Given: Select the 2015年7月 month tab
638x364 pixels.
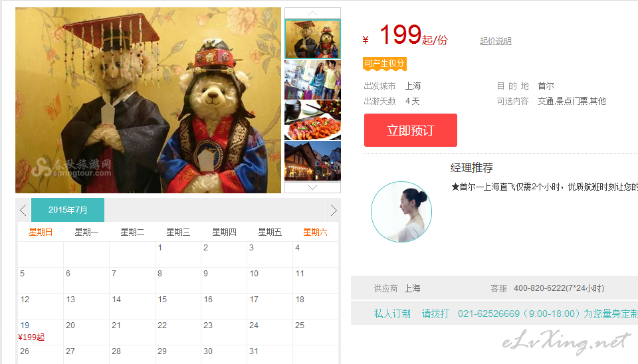Looking at the screenshot, I should (68, 210).
